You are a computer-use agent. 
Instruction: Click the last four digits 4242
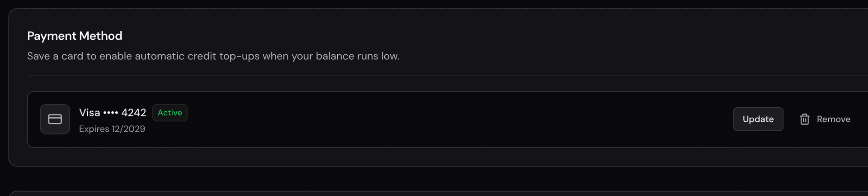(x=134, y=113)
